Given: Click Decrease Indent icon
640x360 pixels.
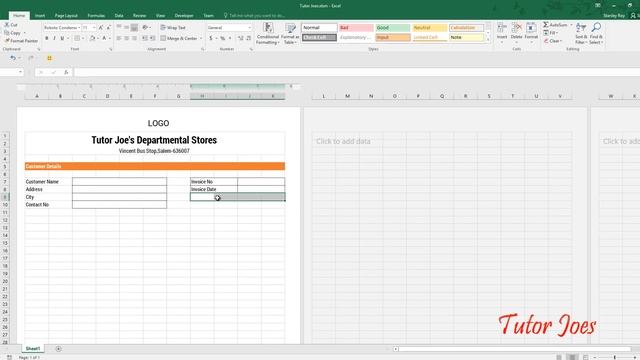Looking at the screenshot, I should (144, 38).
